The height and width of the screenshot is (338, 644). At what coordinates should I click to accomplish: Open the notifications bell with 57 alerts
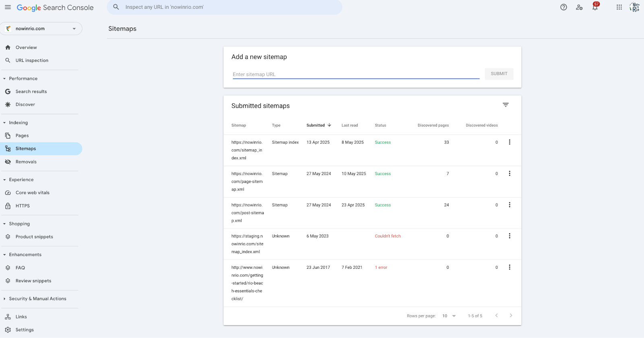click(595, 7)
